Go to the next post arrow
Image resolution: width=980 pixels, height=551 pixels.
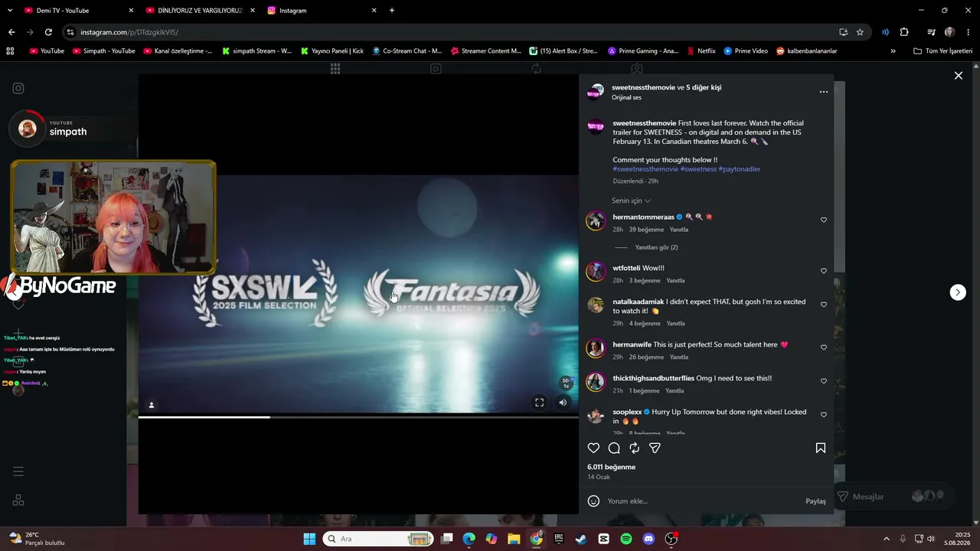click(x=958, y=292)
